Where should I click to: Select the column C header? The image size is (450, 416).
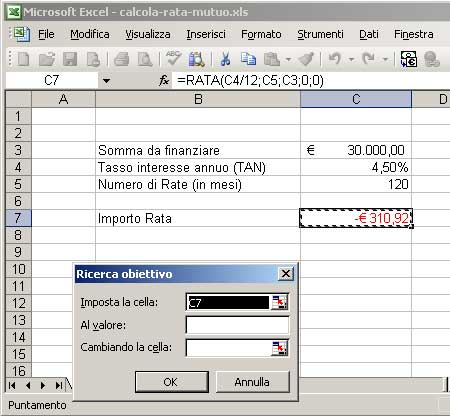(x=356, y=99)
